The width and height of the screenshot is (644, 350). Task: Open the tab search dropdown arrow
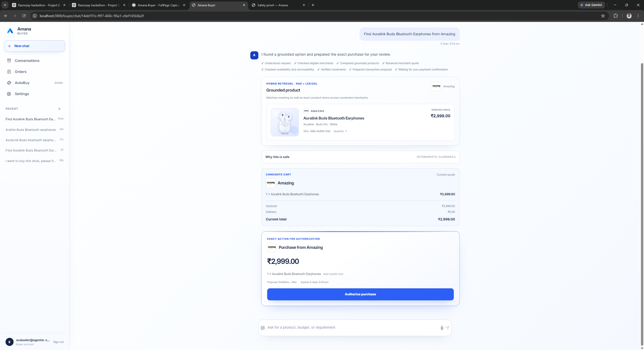click(x=5, y=5)
